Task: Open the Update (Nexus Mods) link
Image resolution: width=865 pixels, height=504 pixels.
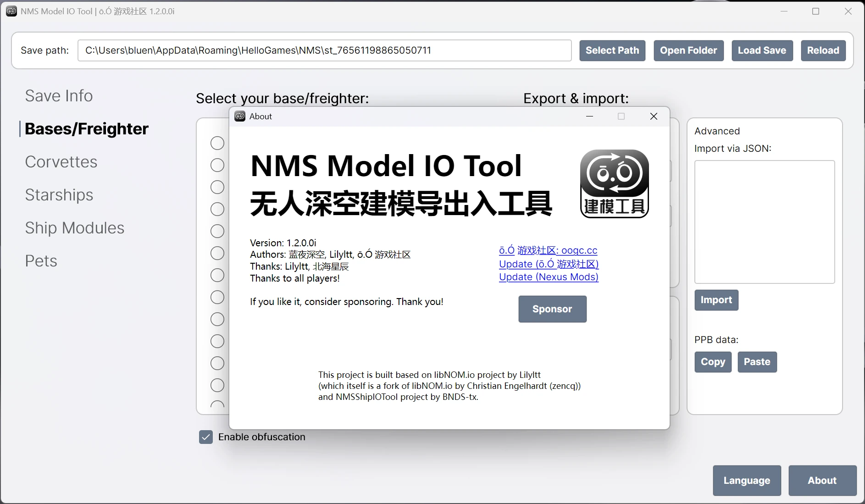Action: point(549,277)
